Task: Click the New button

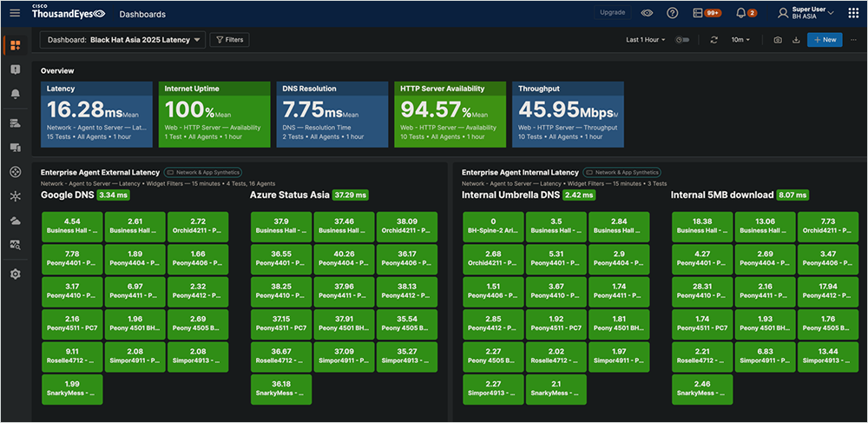Action: coord(824,40)
